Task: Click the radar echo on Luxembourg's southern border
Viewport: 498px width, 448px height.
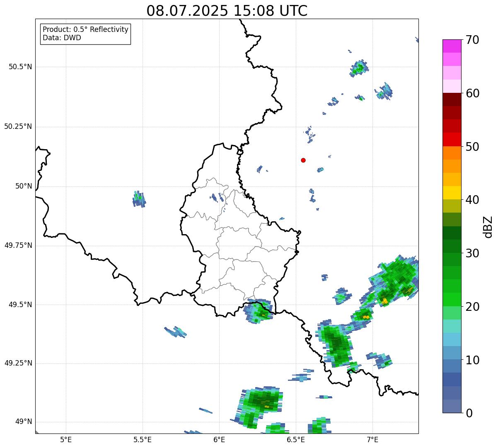Action: click(259, 311)
